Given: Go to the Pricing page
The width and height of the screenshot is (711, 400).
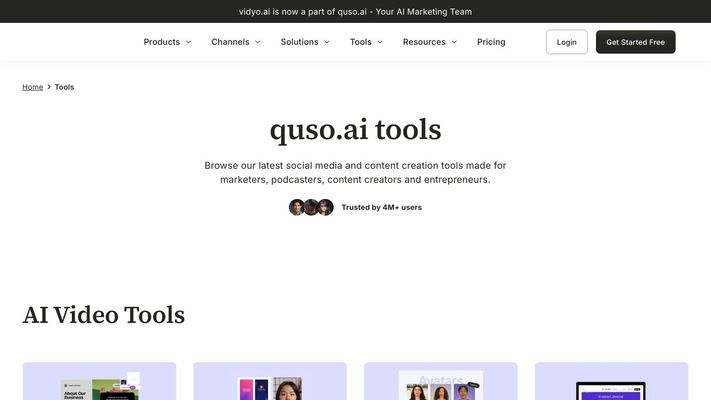Looking at the screenshot, I should (x=491, y=42).
